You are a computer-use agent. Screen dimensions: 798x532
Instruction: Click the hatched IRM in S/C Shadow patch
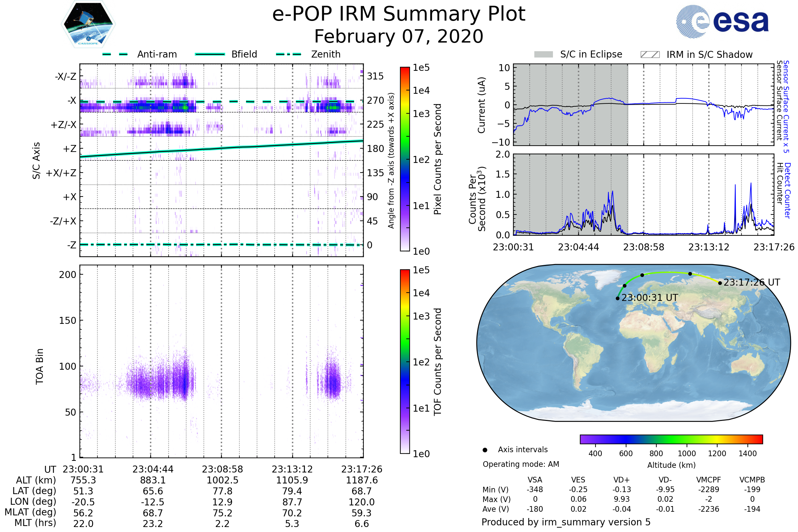650,55
